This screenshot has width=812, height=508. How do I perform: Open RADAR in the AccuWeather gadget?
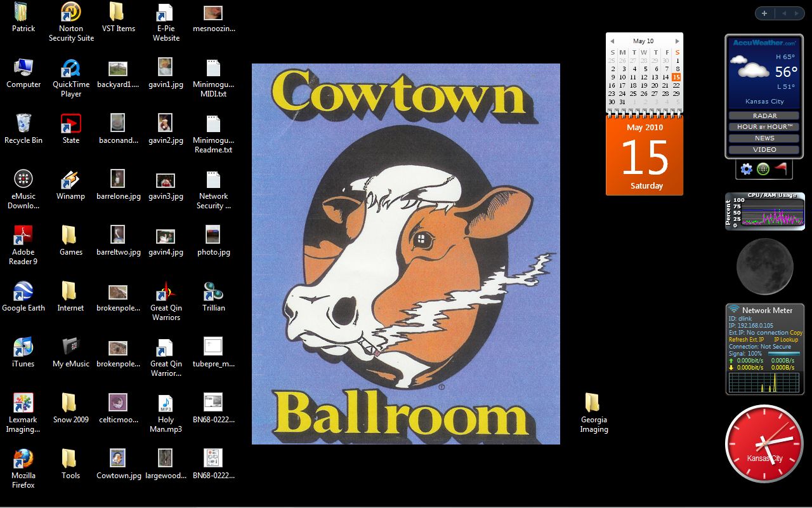764,116
